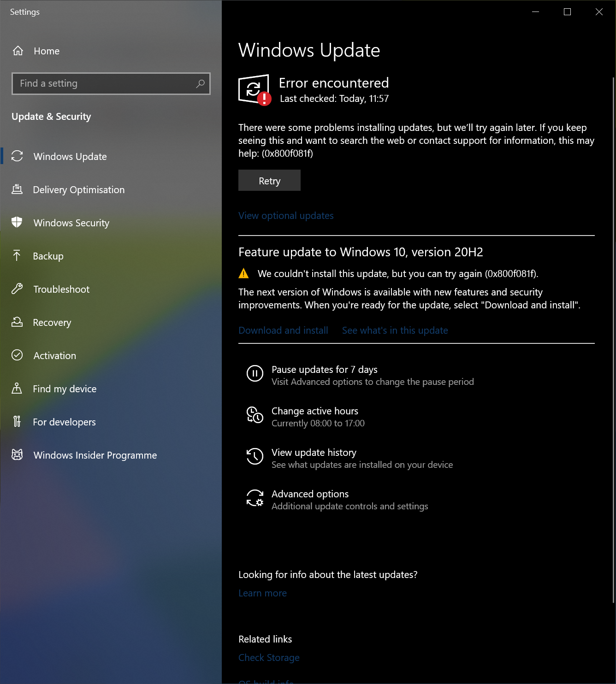Minimize the Settings window
616x684 pixels.
tap(536, 12)
